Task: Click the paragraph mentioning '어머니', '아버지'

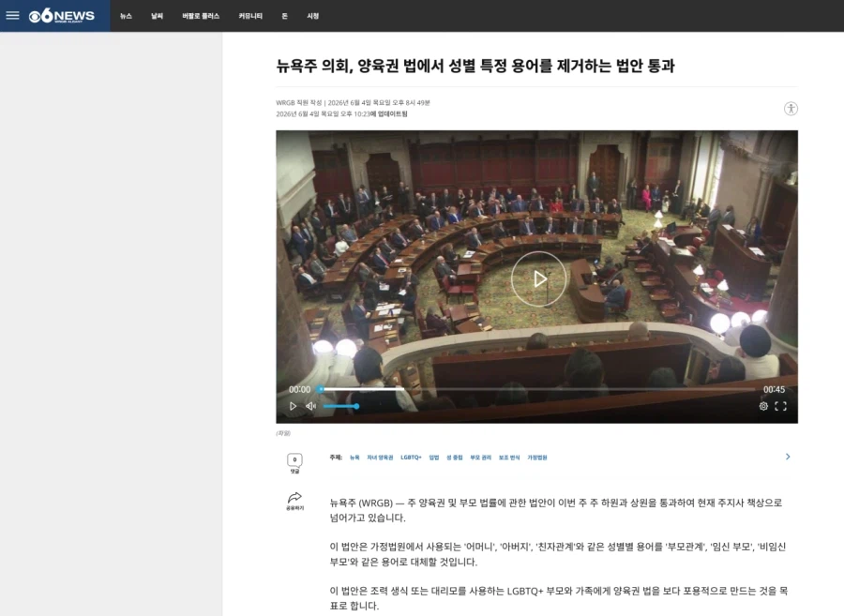Action: tap(558, 554)
